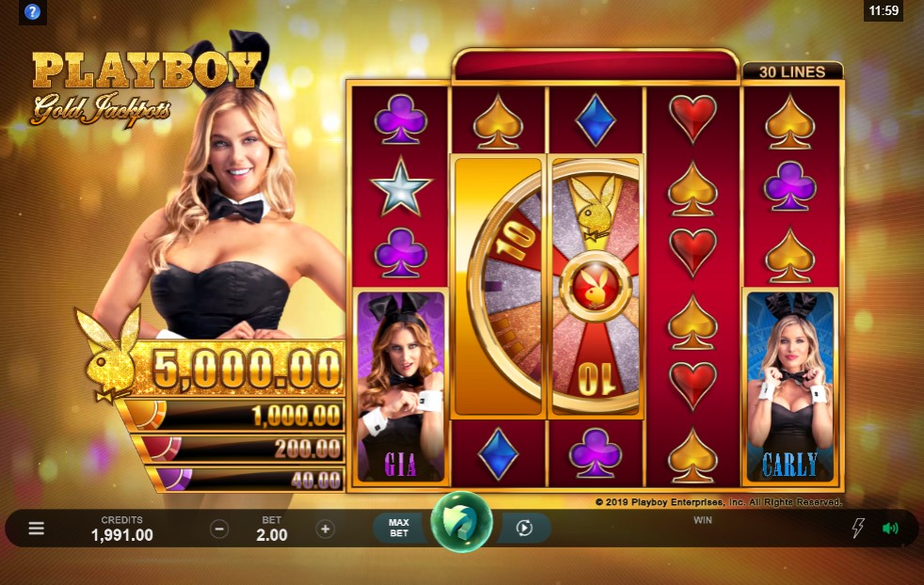
Task: Open the hamburger menu
Action: point(37,529)
